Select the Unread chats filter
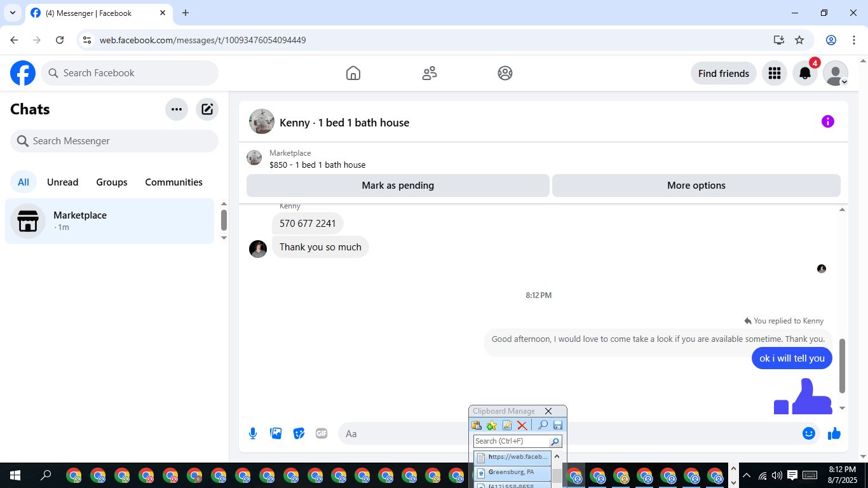Screen dimensions: 868x488 click(x=63, y=182)
